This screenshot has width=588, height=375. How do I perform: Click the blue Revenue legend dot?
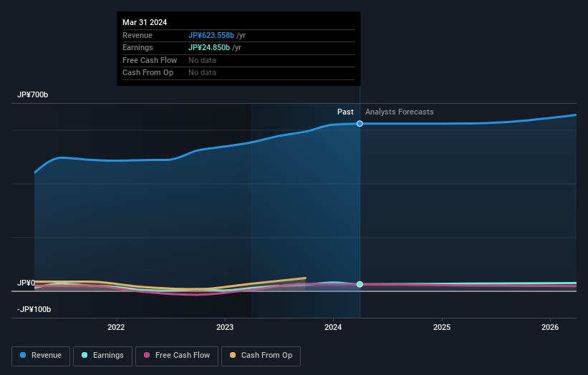click(23, 355)
